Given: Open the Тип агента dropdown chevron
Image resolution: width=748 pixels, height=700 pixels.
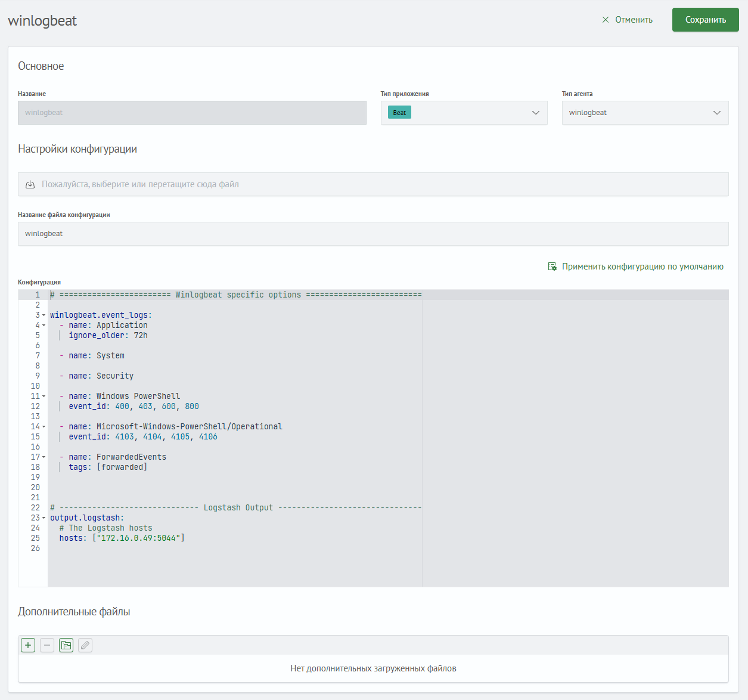Looking at the screenshot, I should tap(716, 113).
